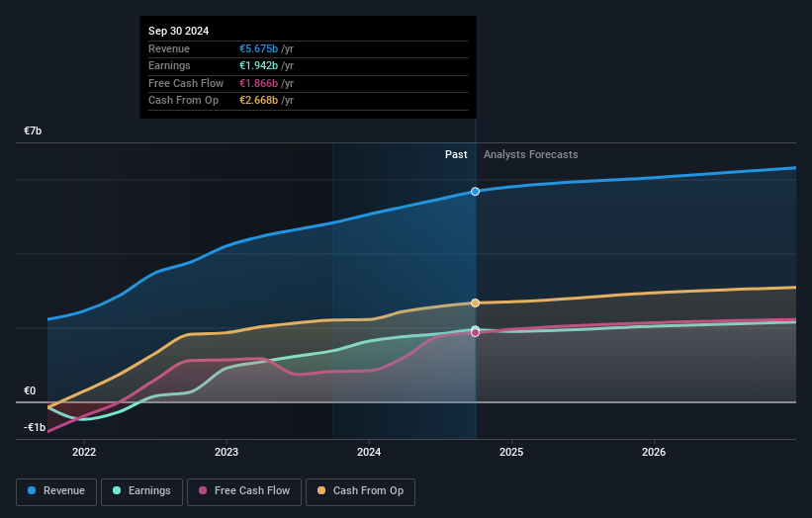Toggle the Earnings legend series
The width and height of the screenshot is (812, 518).
point(141,491)
